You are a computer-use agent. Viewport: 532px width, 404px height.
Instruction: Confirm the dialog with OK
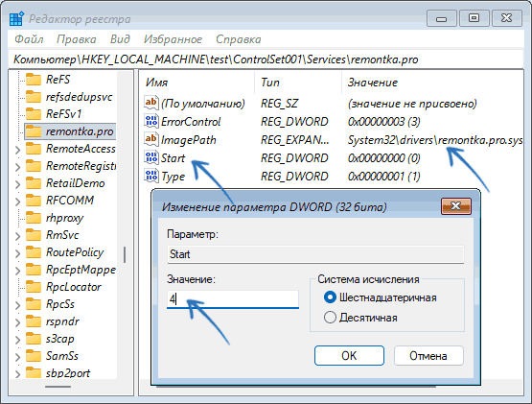click(x=349, y=356)
